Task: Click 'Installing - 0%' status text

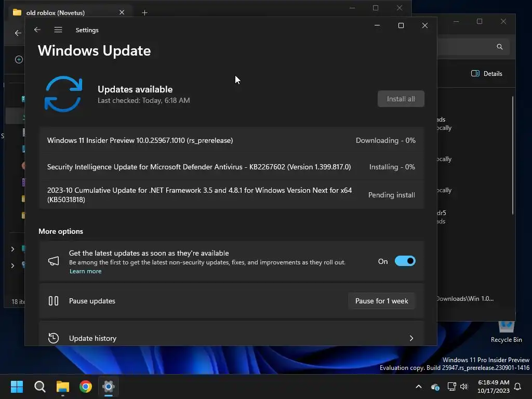Action: [x=392, y=167]
